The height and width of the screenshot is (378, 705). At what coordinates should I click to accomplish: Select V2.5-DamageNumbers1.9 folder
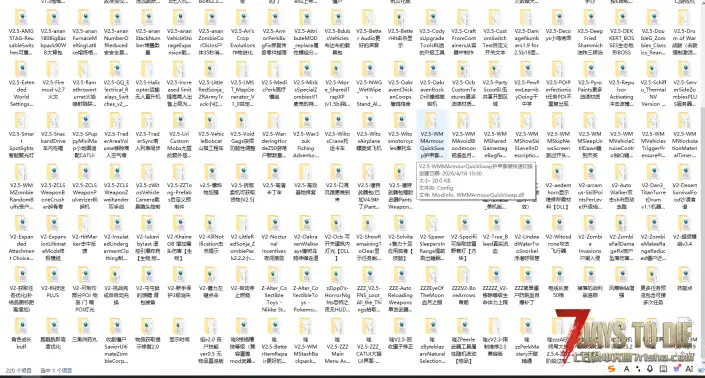527,32
